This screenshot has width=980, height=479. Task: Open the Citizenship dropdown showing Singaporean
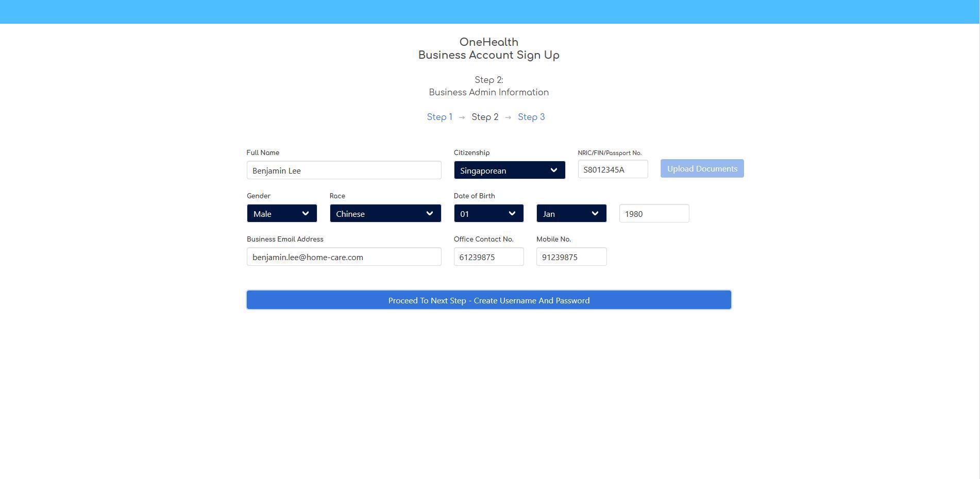pos(509,170)
